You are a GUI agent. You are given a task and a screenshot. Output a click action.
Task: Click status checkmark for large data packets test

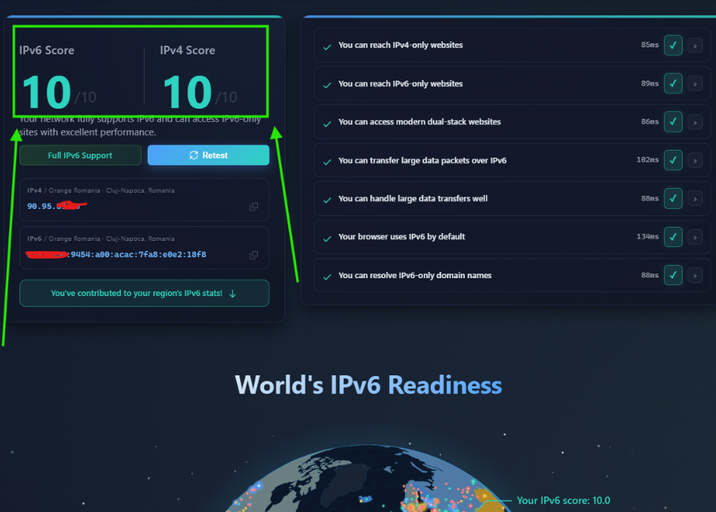[673, 160]
